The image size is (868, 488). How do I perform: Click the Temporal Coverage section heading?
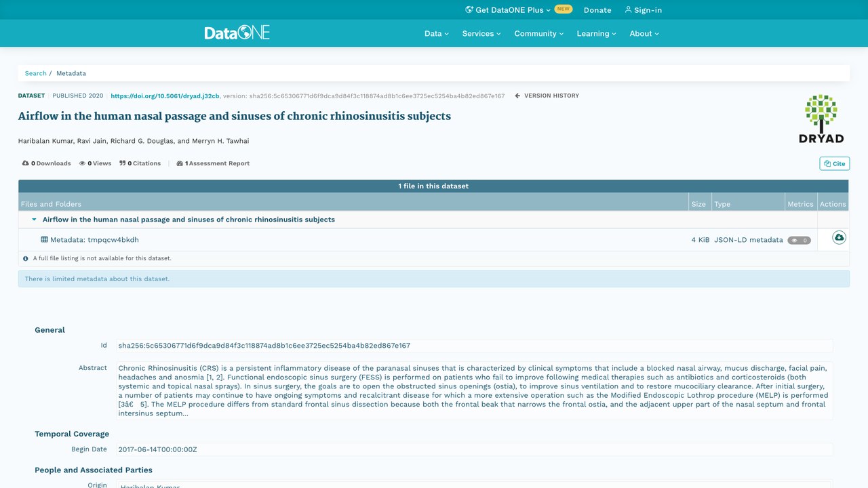pos(72,434)
